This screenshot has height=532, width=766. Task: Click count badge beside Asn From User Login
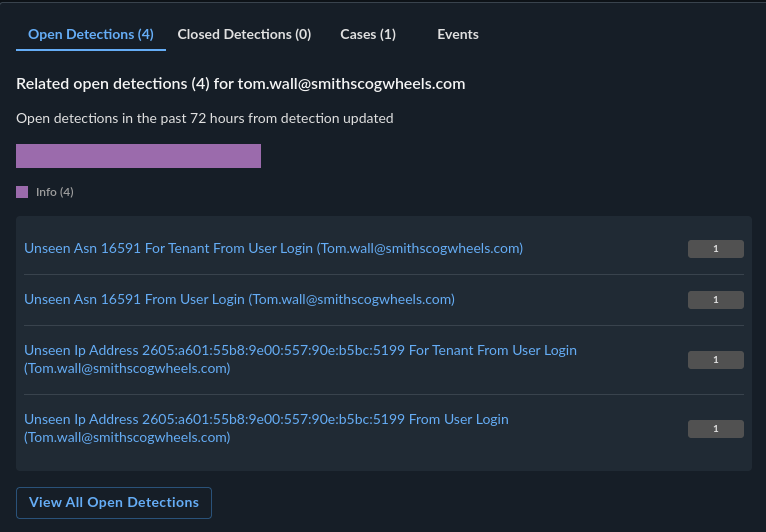click(x=716, y=300)
